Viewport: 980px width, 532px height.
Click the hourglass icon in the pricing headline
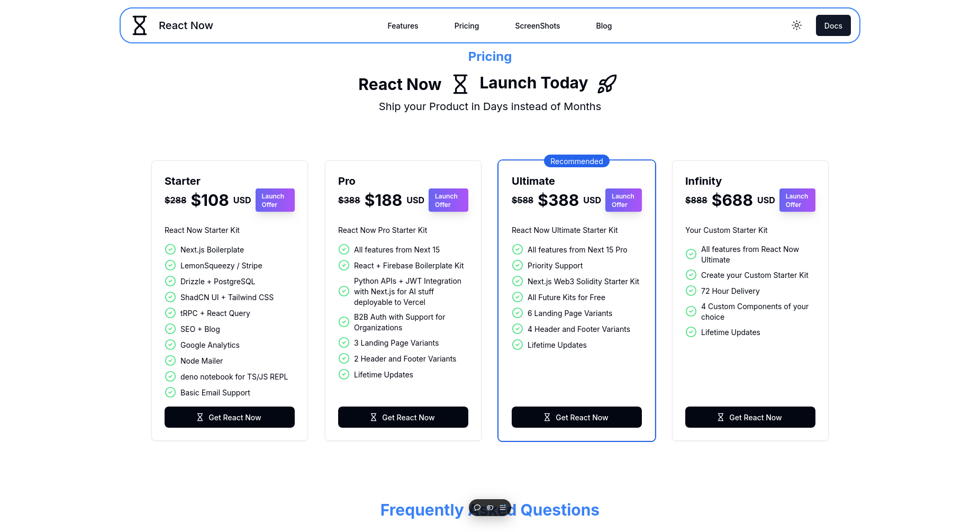(460, 84)
